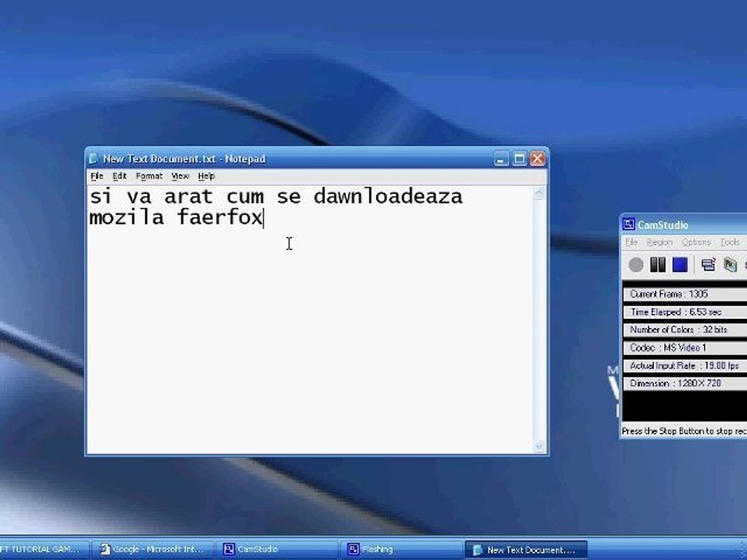The width and height of the screenshot is (747, 560).
Task: Click Notepad scrollbar up arrow
Action: pyautogui.click(x=538, y=193)
